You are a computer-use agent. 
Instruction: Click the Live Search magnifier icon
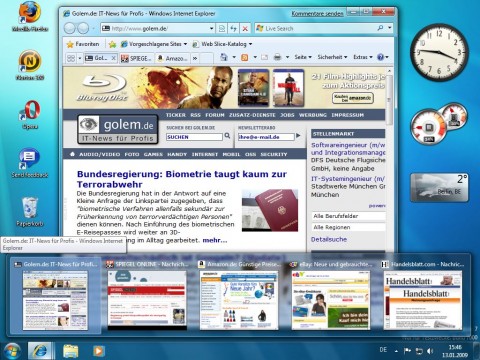[380, 28]
